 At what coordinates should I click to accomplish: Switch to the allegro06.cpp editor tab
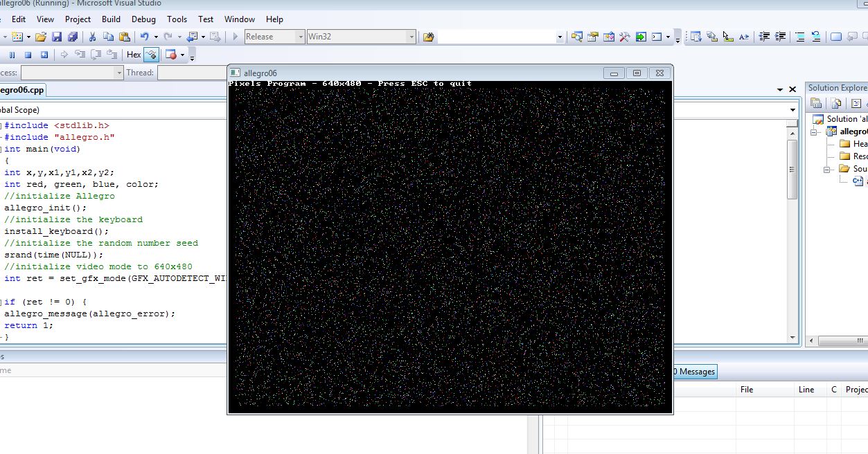pos(23,89)
